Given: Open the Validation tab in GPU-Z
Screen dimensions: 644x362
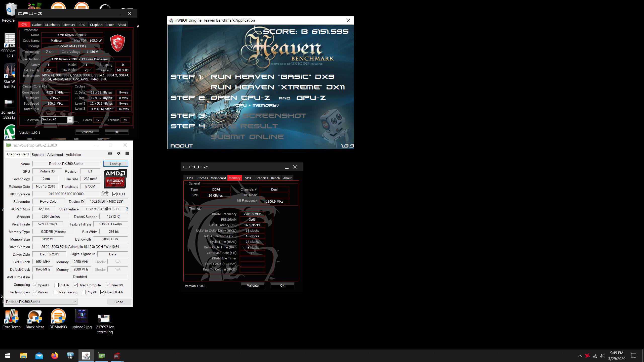Looking at the screenshot, I should pyautogui.click(x=73, y=155).
